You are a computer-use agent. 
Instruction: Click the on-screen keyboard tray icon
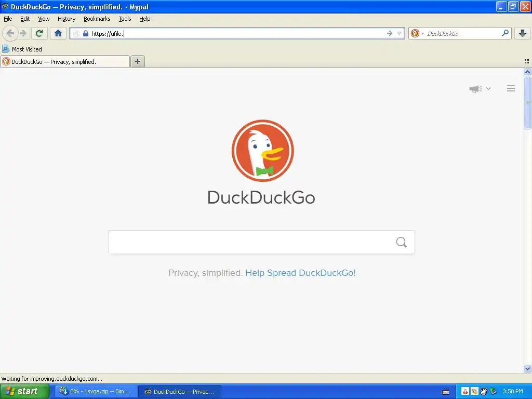[446, 392]
